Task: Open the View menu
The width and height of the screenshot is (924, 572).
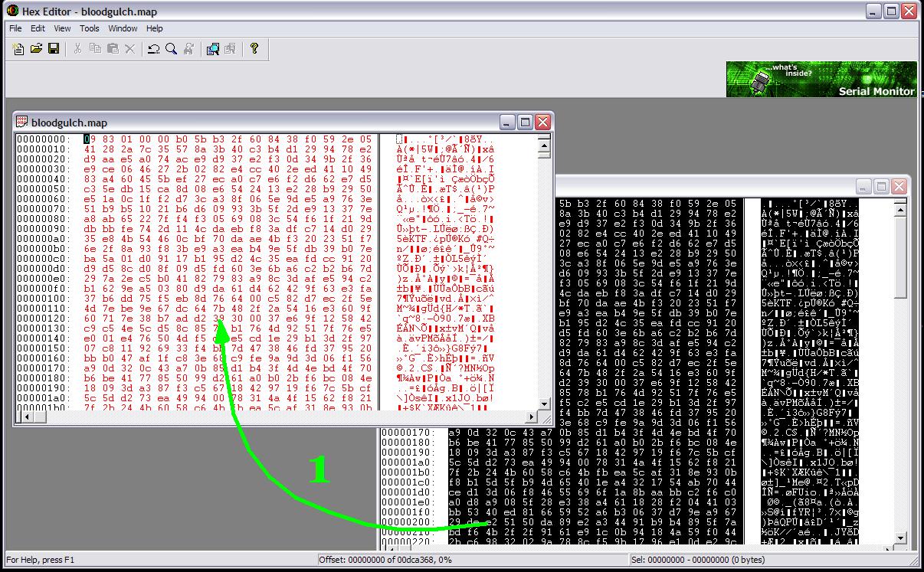Action: pyautogui.click(x=62, y=28)
